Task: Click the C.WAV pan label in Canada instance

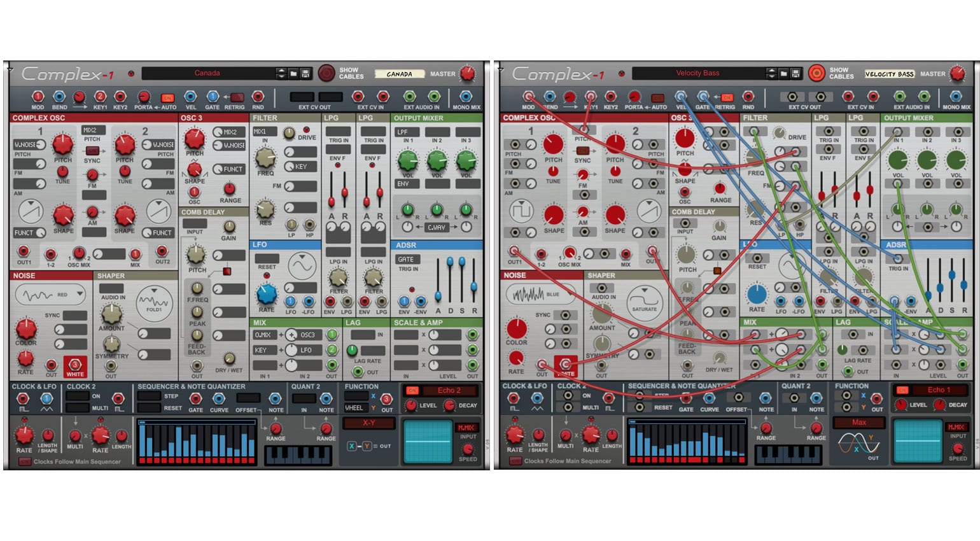Action: click(437, 227)
